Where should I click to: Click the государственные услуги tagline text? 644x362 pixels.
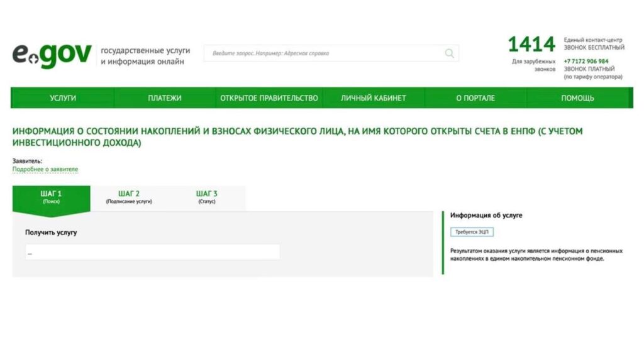(x=145, y=56)
